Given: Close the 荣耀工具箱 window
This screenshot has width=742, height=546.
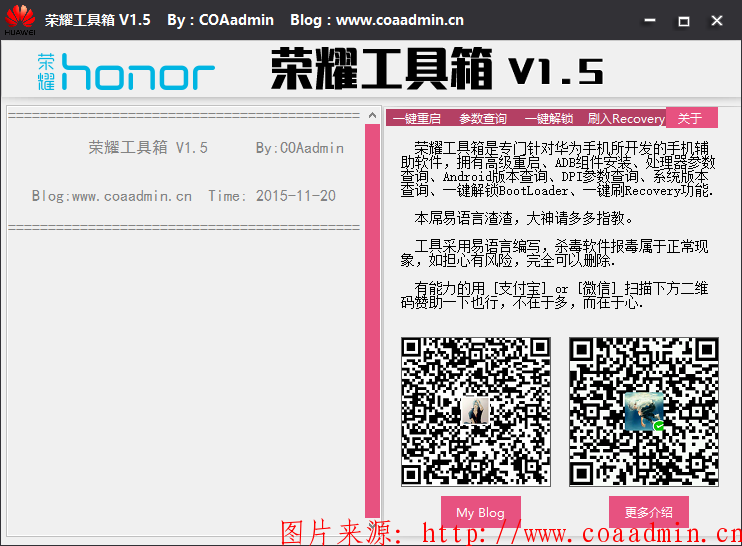Looking at the screenshot, I should pyautogui.click(x=716, y=20).
